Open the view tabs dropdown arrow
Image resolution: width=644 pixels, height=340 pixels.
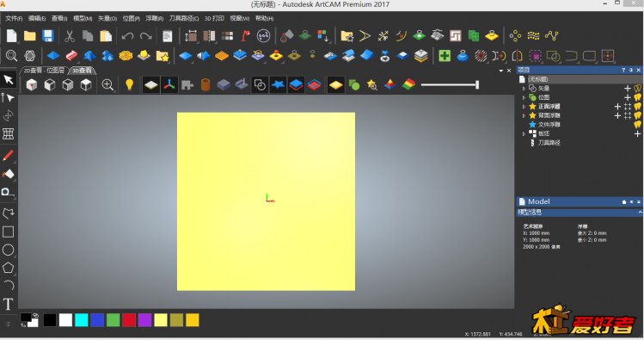501,71
